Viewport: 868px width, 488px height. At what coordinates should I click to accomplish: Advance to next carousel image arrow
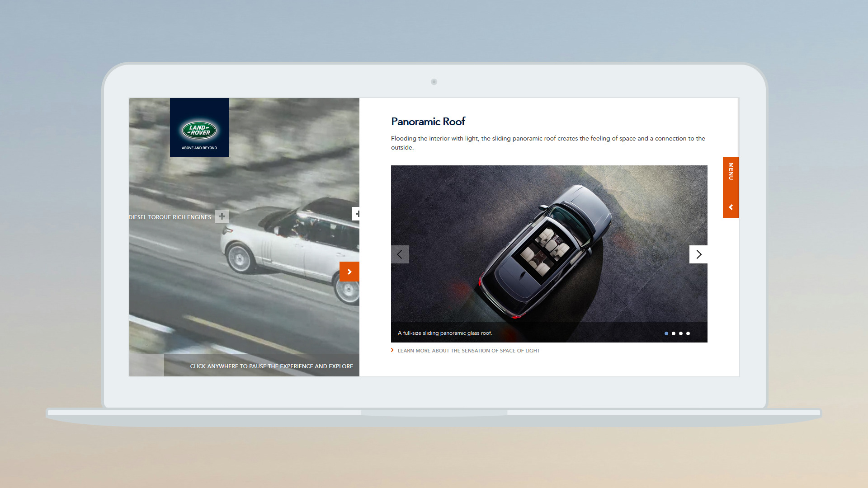pyautogui.click(x=698, y=254)
